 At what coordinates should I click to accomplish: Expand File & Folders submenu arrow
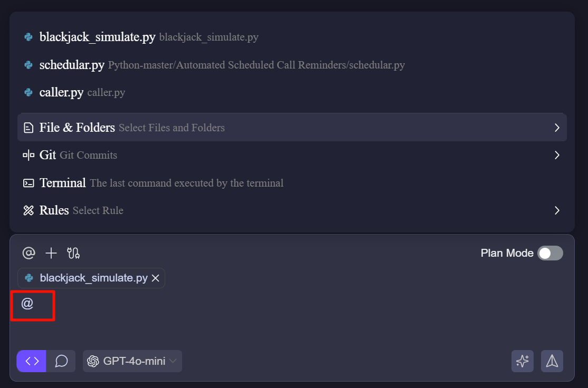coord(556,128)
